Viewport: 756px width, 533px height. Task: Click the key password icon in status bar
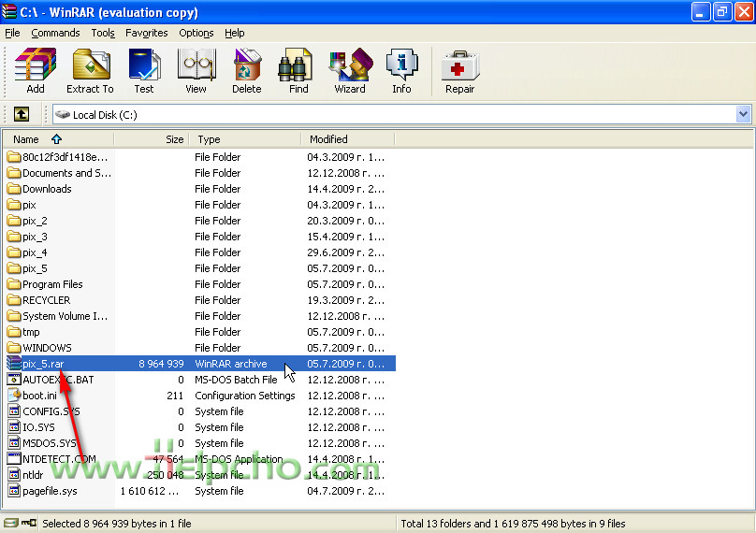click(x=29, y=523)
